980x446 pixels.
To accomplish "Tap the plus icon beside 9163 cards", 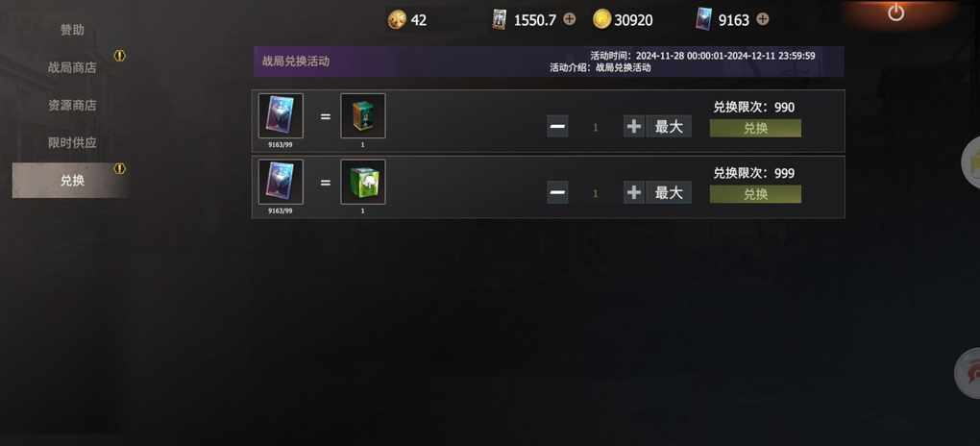I will (x=763, y=19).
